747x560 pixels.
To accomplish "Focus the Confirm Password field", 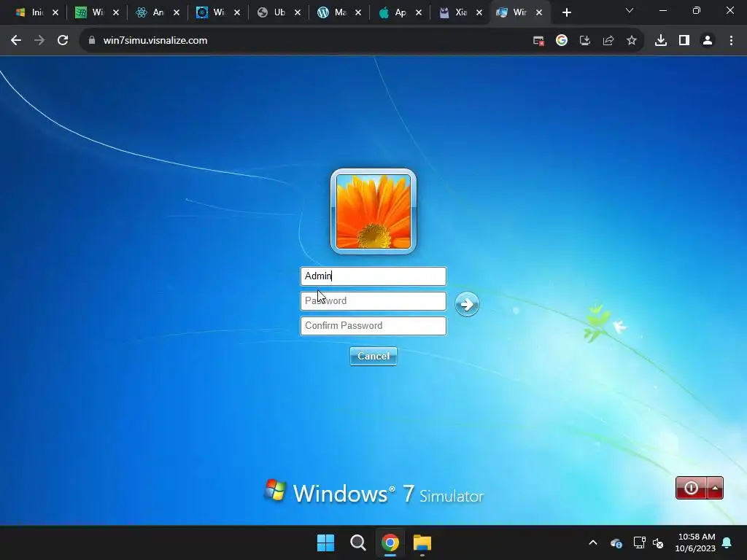I will point(373,326).
